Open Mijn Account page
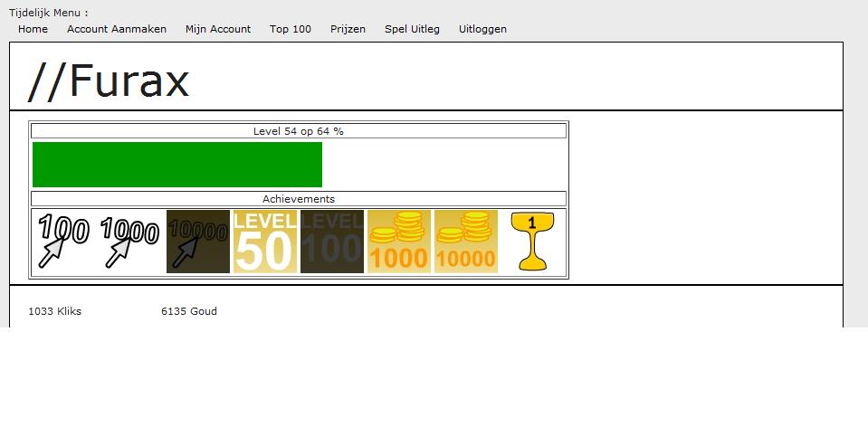The image size is (868, 427). 218,29
